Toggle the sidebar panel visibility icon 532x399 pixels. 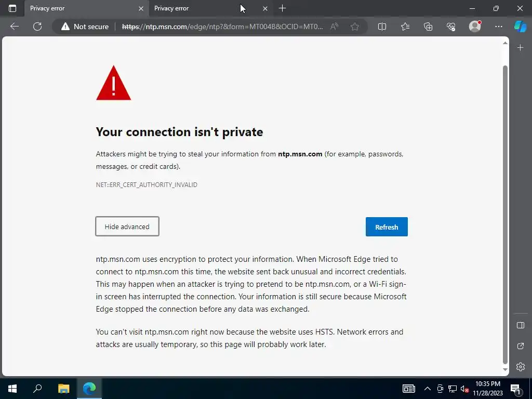coord(521,325)
